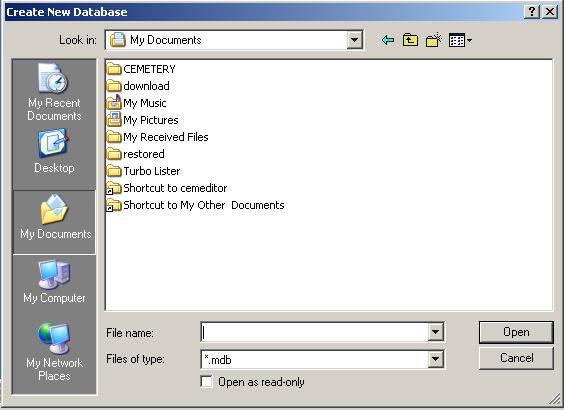Close the Create New Database dialog
Image resolution: width=564 pixels, height=410 pixels.
point(550,12)
